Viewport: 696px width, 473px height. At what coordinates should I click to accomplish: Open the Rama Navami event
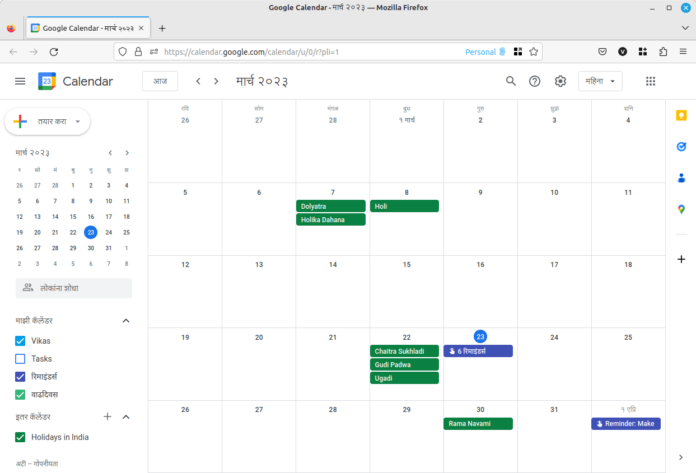click(478, 424)
